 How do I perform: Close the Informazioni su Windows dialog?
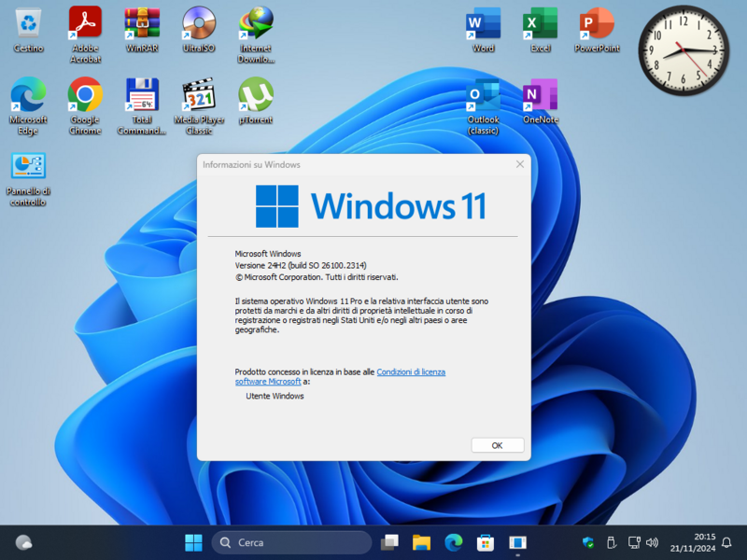click(x=520, y=164)
